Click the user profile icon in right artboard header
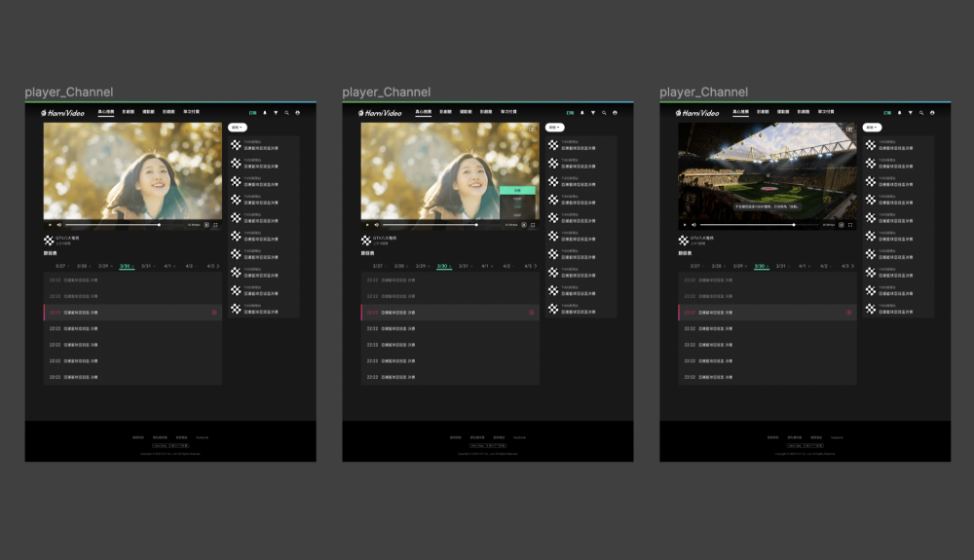 pyautogui.click(x=932, y=113)
